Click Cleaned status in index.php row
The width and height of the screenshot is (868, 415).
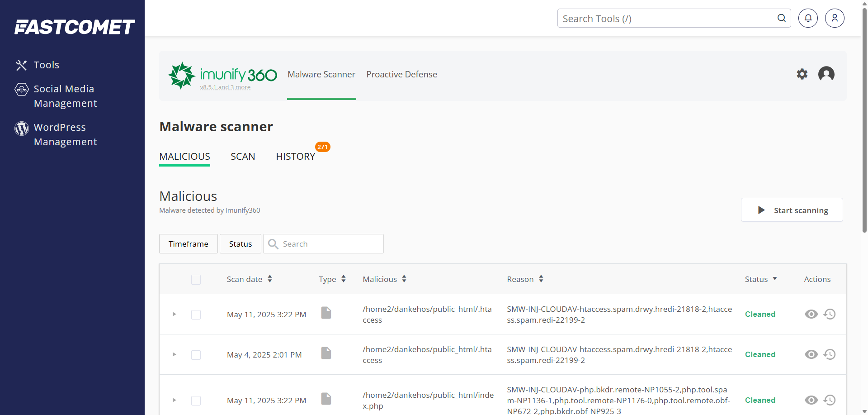760,400
